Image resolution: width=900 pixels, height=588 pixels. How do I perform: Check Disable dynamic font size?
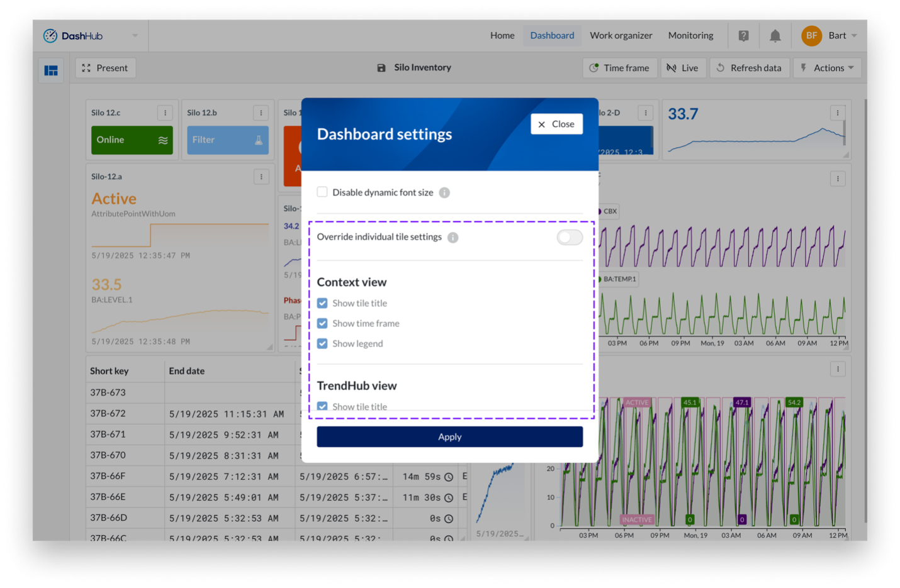point(322,192)
